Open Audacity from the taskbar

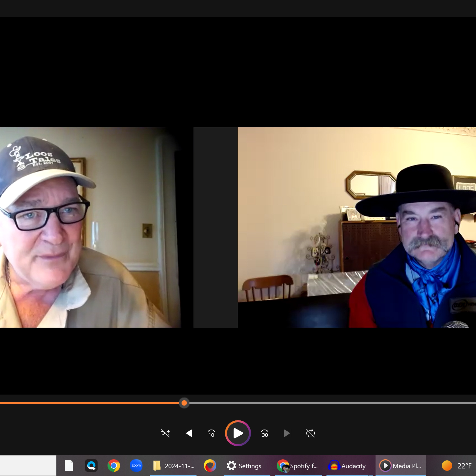[347, 466]
